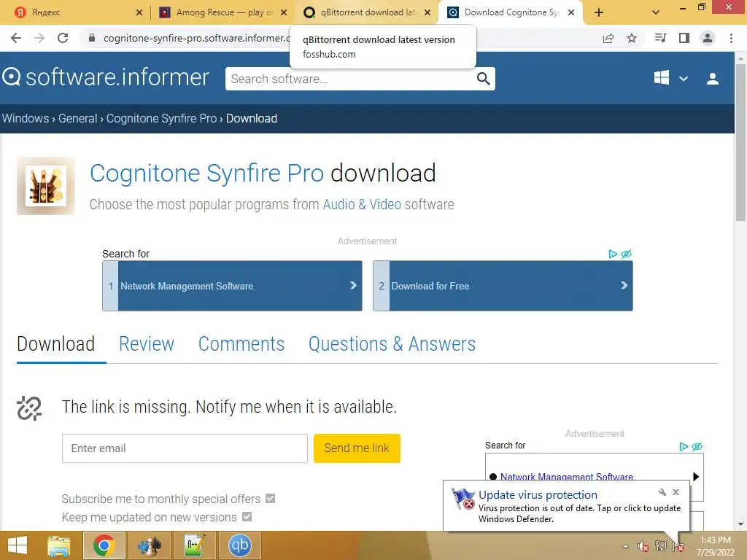Click the page vertical scrollbar thumb
This screenshot has height=560, width=747.
(740, 142)
